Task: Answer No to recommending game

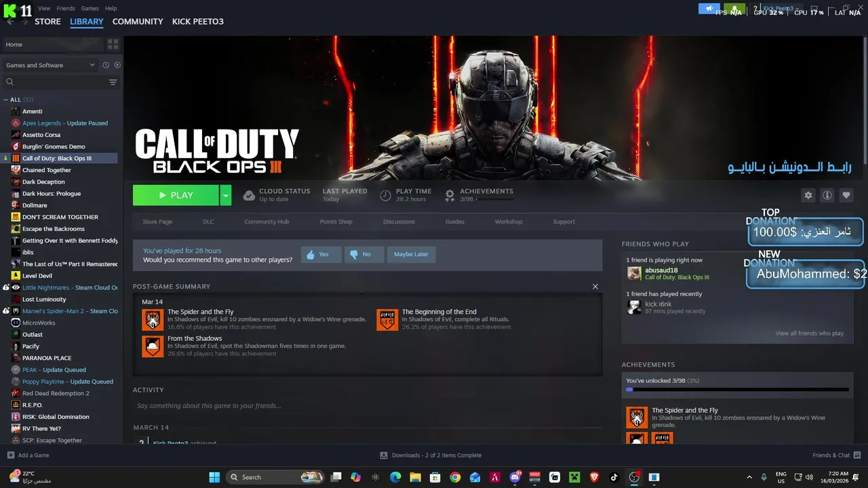Action: click(363, 254)
